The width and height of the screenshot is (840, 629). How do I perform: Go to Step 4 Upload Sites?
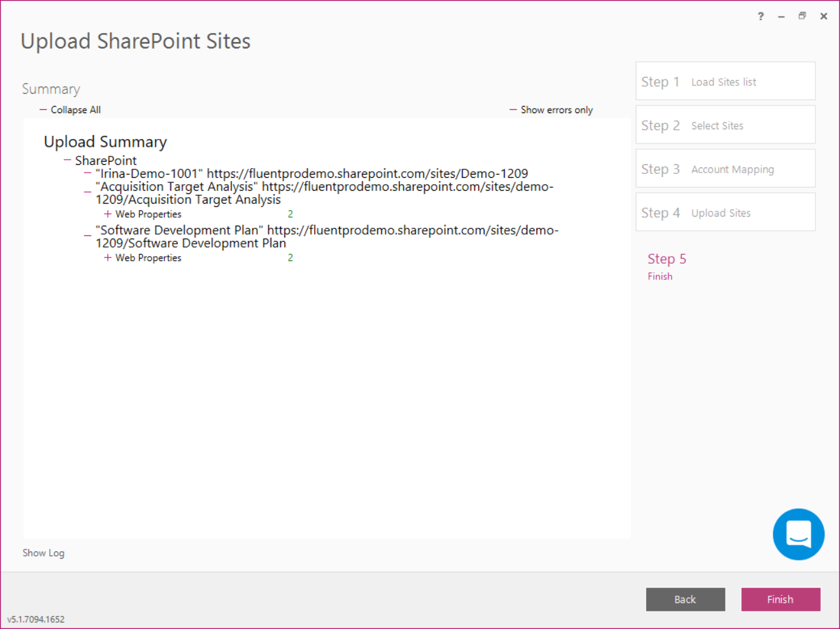[725, 213]
